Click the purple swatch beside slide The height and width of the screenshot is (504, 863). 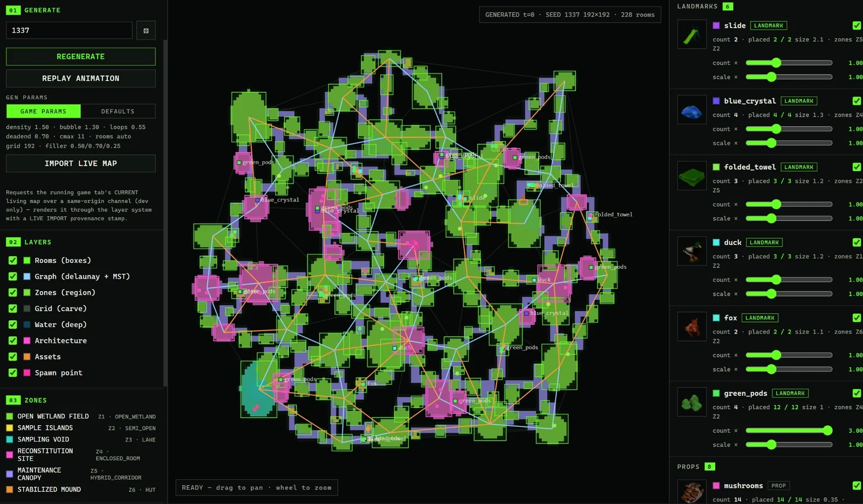pyautogui.click(x=716, y=25)
